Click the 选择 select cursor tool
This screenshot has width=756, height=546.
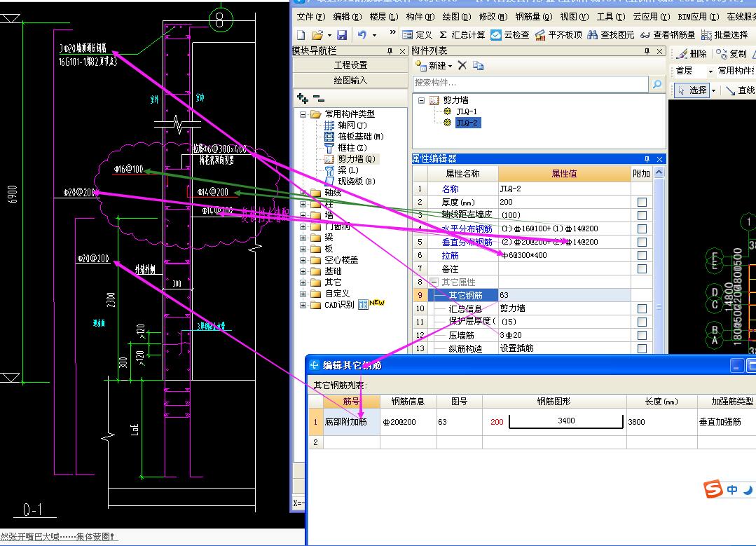[692, 90]
